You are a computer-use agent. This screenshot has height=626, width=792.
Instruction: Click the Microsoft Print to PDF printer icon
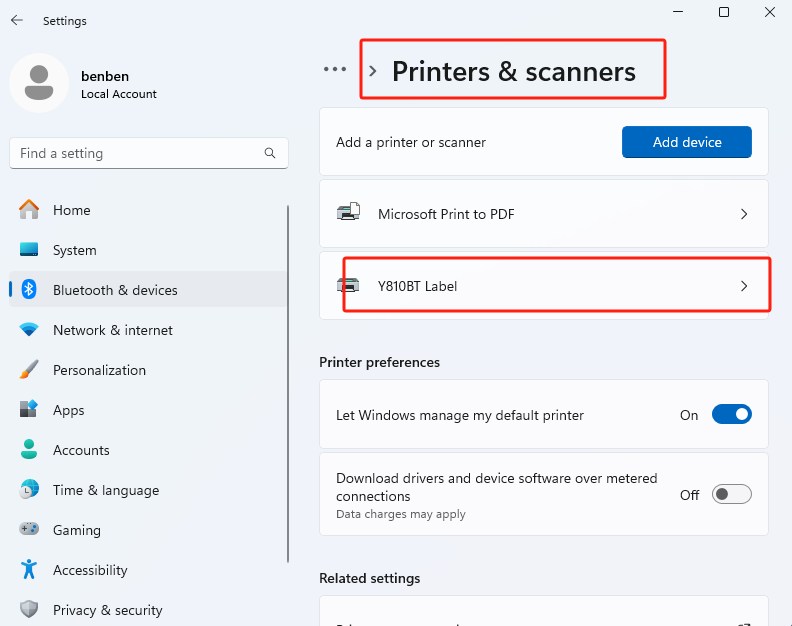click(x=349, y=212)
